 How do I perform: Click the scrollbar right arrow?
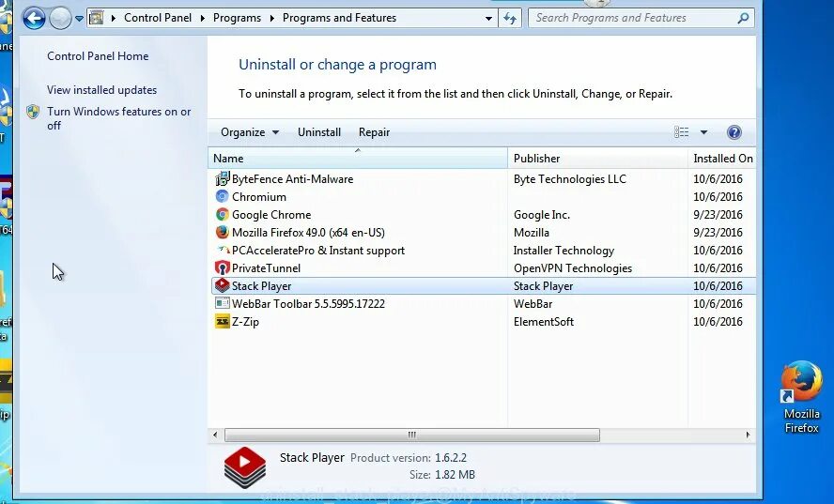click(748, 435)
